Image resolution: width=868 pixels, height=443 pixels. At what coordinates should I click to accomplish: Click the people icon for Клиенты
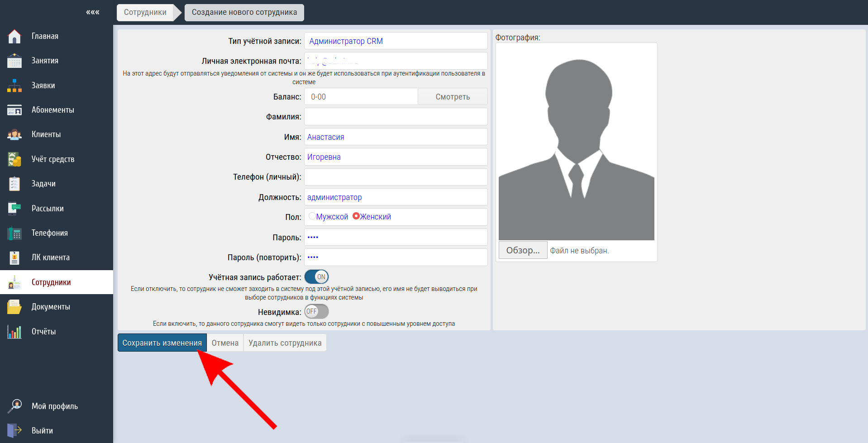click(14, 134)
